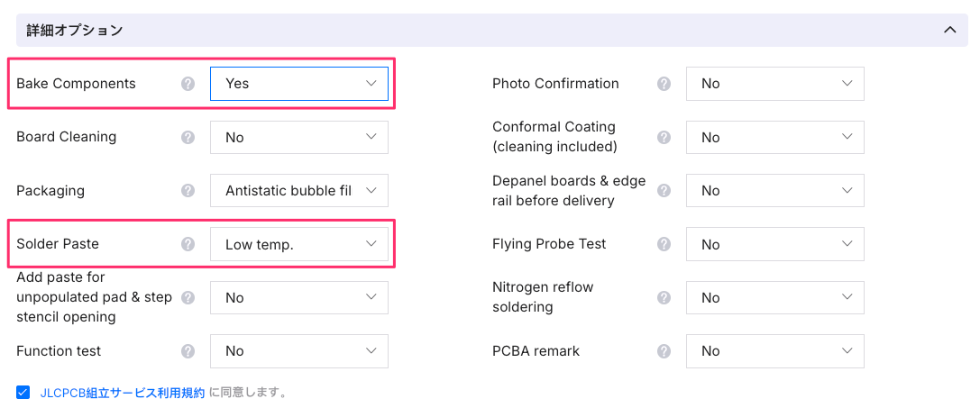Click help icon beside Board Cleaning

coord(188,138)
